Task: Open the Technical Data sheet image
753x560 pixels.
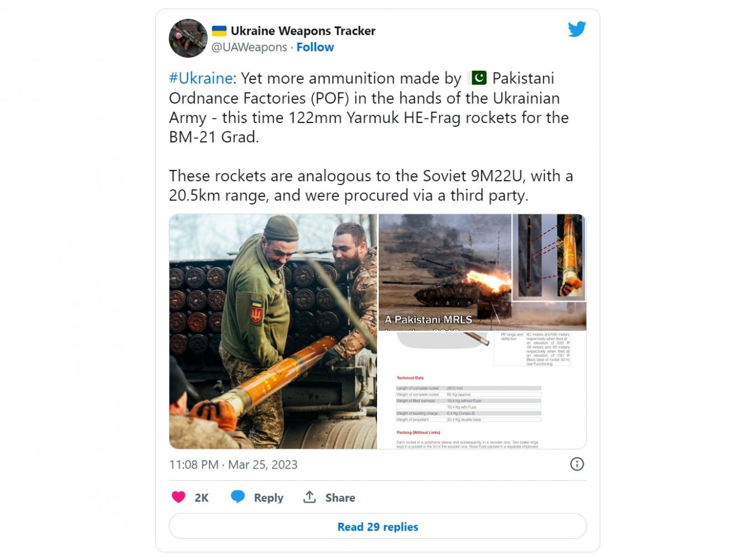Action: (482, 391)
